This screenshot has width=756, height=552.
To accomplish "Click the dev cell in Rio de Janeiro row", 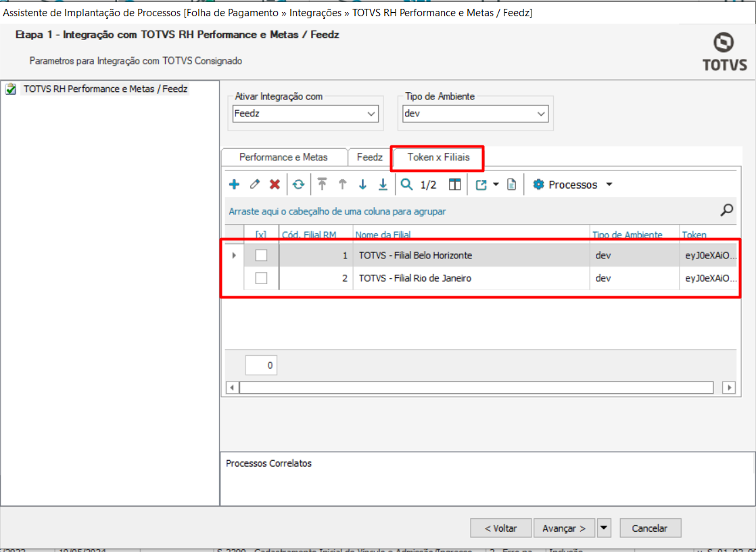I will point(634,279).
